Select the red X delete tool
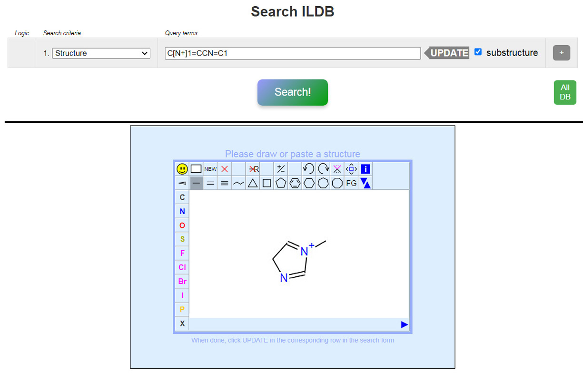Image resolution: width=583 pixels, height=392 pixels. (225, 169)
